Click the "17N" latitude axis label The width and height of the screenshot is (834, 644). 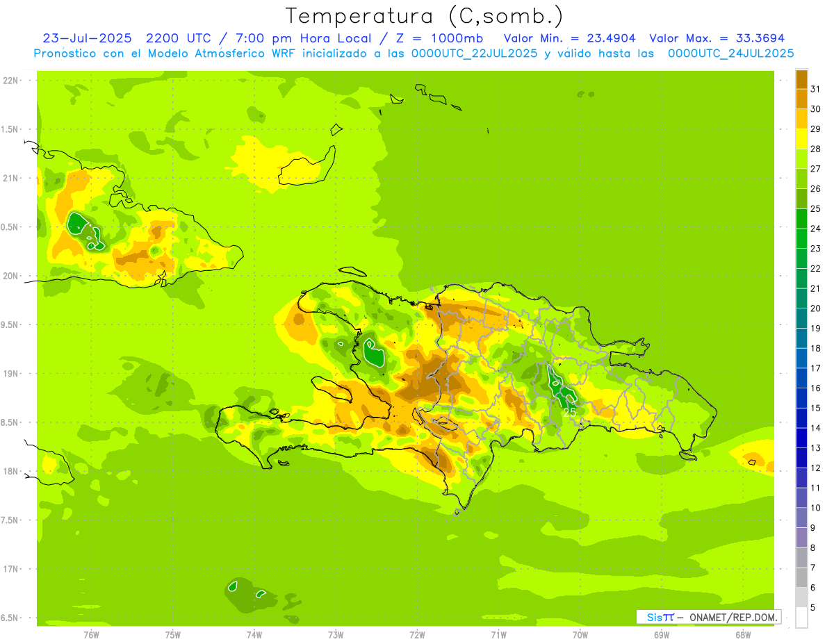[x=10, y=569]
